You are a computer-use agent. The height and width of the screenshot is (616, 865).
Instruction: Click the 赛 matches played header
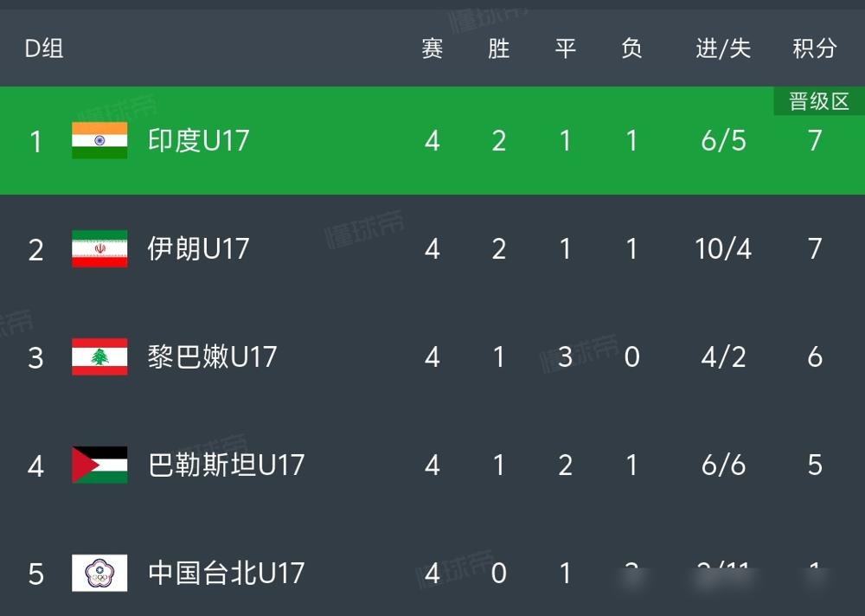(x=432, y=48)
